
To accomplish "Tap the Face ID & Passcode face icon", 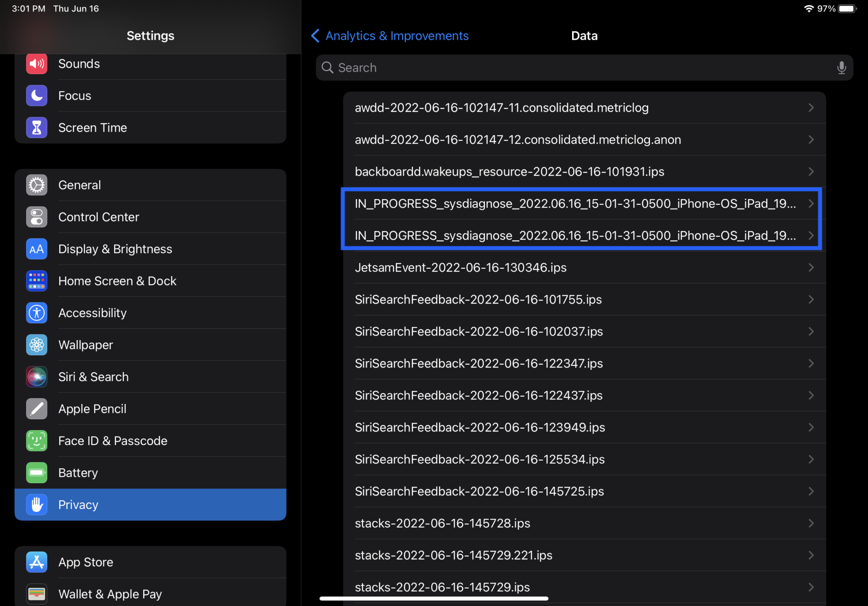I will [37, 441].
